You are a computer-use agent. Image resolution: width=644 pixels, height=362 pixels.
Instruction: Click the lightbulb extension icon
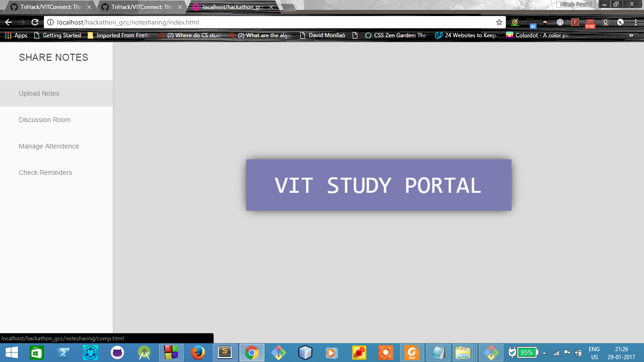606,22
